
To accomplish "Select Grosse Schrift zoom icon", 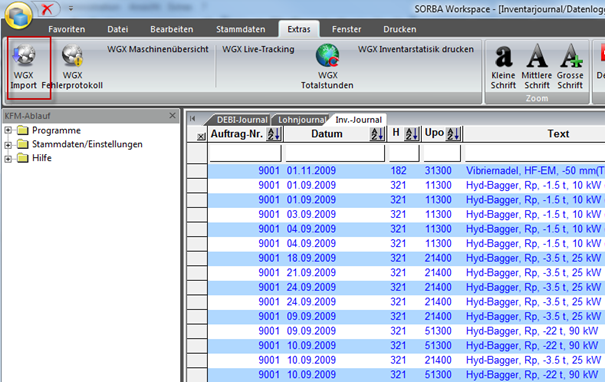I will [571, 56].
